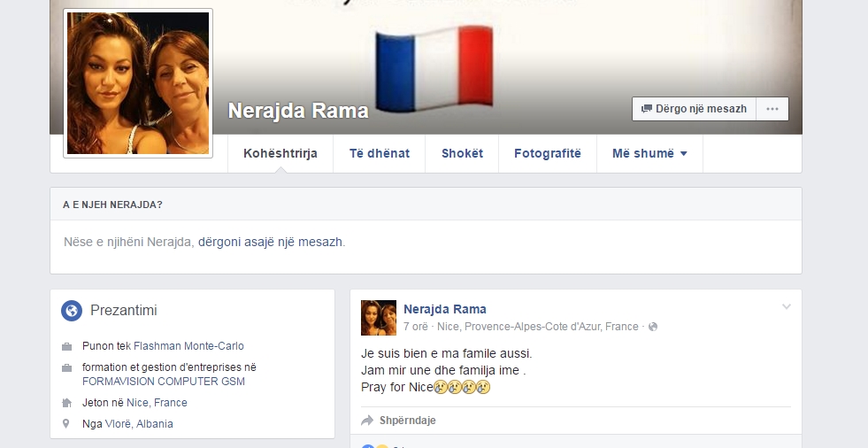Click the Nerajda Rama post author name
Viewport: 868px width, 448px height.
pos(445,309)
